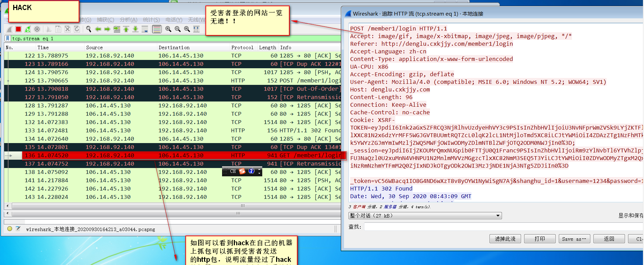Screen dimensions: 644x265
Task: Click the Sogou S input method icon
Action: pos(242,171)
